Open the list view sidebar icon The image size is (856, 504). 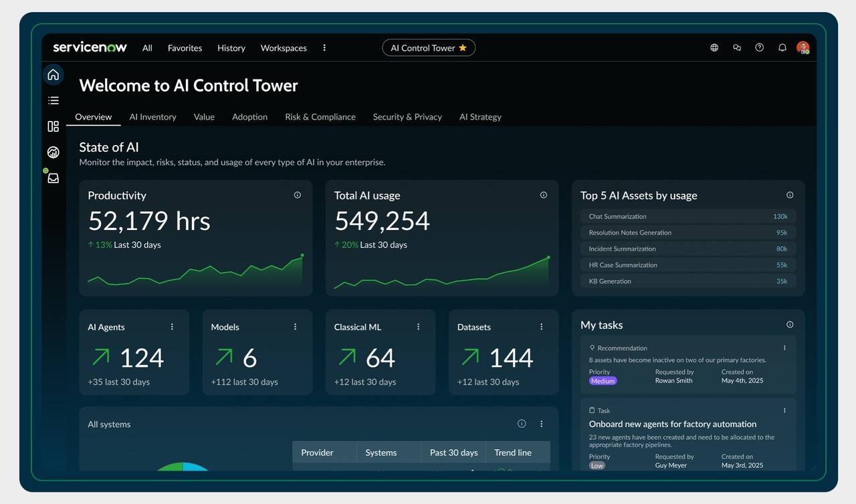tap(53, 101)
